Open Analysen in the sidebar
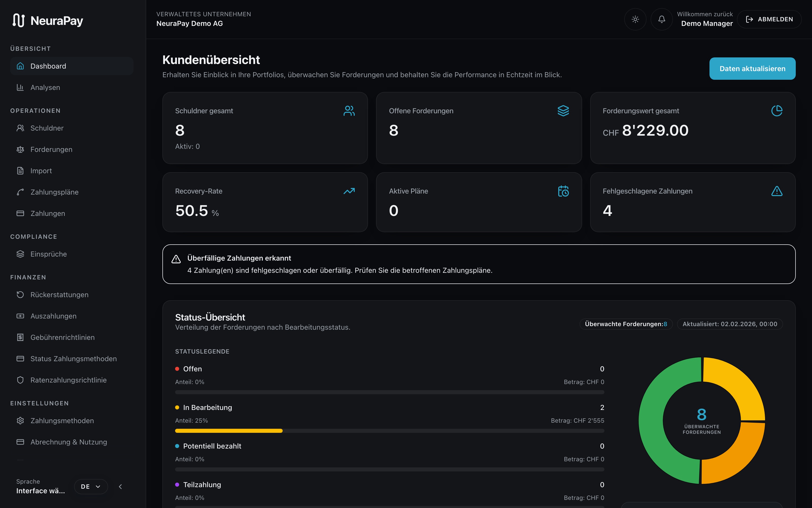This screenshot has width=812, height=508. coord(72,87)
